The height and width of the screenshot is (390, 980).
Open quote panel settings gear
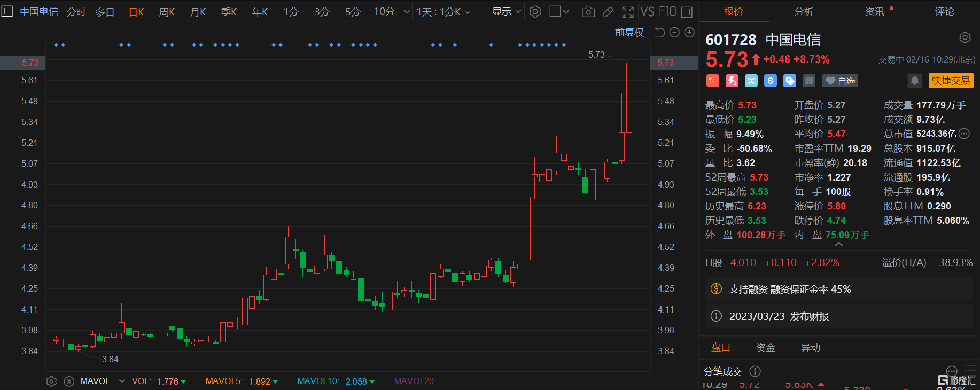[x=965, y=37]
